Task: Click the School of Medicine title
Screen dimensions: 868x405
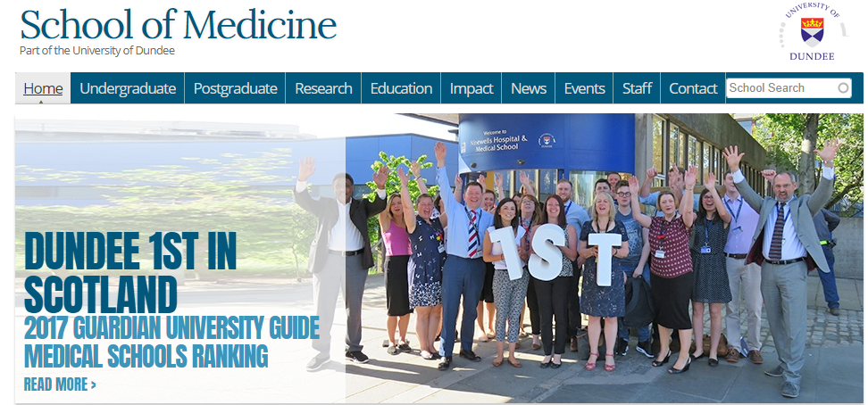Action: (179, 24)
